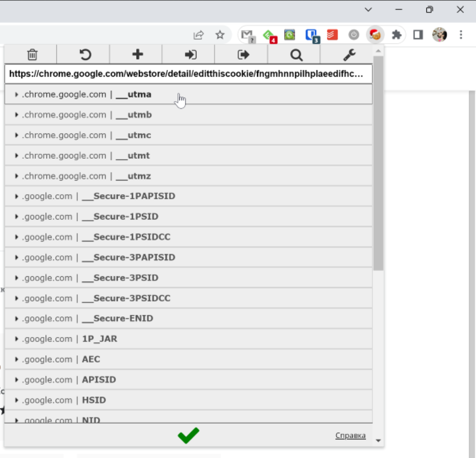Screen dimensions: 476x458
Task: Expand the __Secure-1PSID cookie row
Action: tap(188, 217)
